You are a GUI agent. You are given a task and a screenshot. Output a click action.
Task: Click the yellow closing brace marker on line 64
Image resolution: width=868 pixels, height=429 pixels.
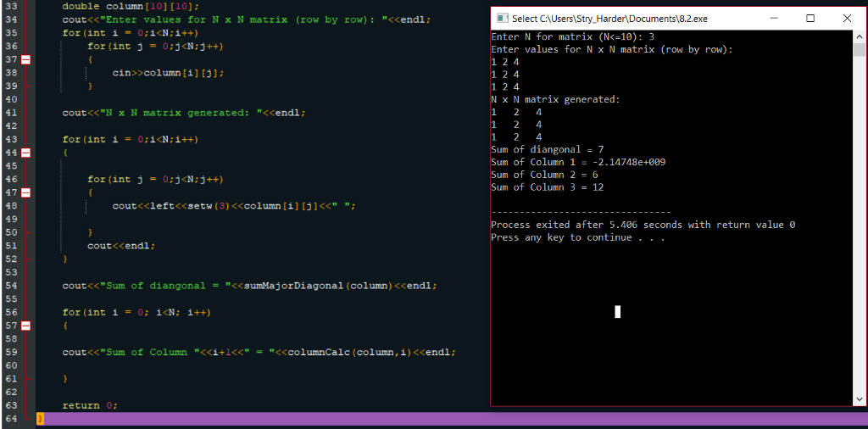[40, 419]
